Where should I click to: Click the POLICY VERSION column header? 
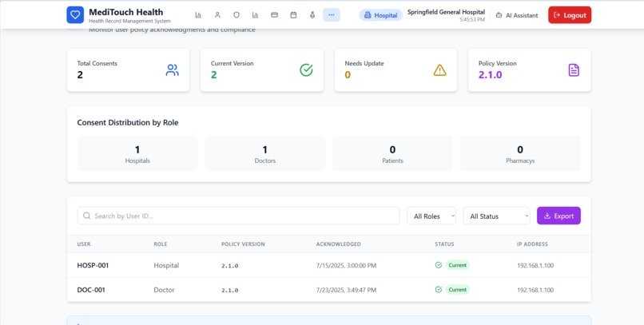pyautogui.click(x=243, y=244)
